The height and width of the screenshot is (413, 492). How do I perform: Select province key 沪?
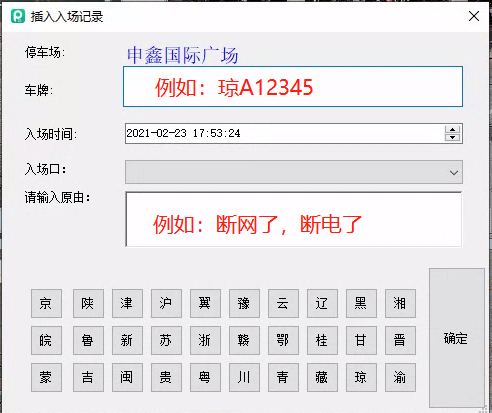tap(166, 303)
